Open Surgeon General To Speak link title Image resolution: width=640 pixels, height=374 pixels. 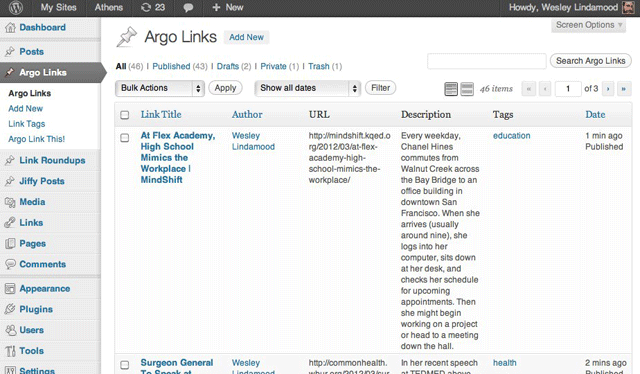(177, 367)
